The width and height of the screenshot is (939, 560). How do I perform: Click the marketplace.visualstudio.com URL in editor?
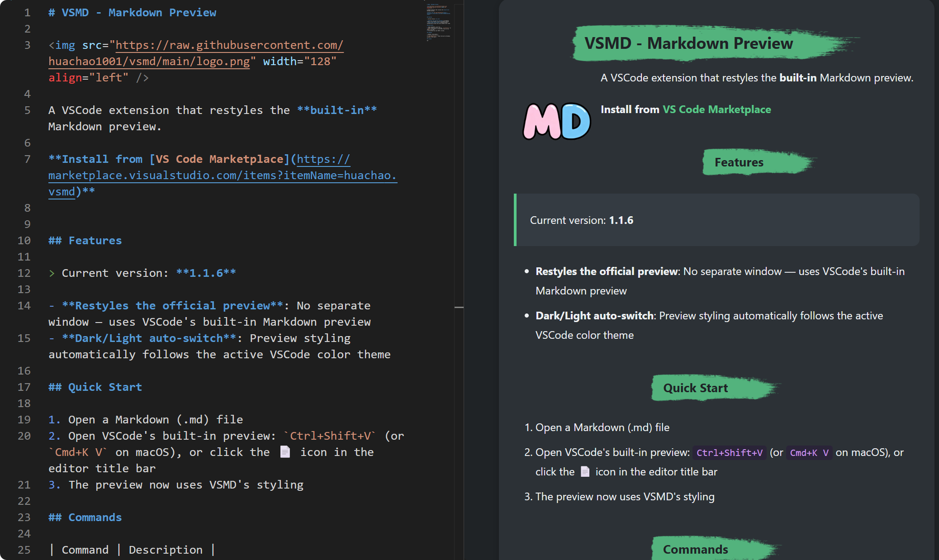click(223, 176)
